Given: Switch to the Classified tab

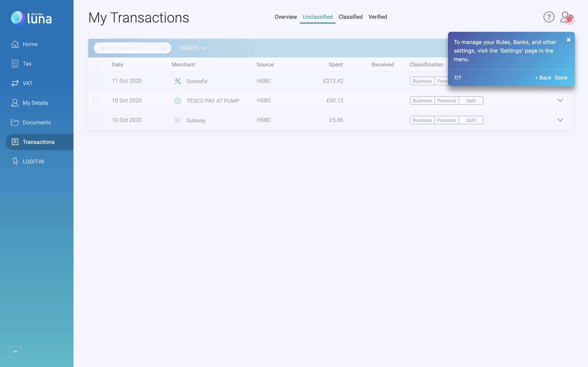Looking at the screenshot, I should coord(350,17).
